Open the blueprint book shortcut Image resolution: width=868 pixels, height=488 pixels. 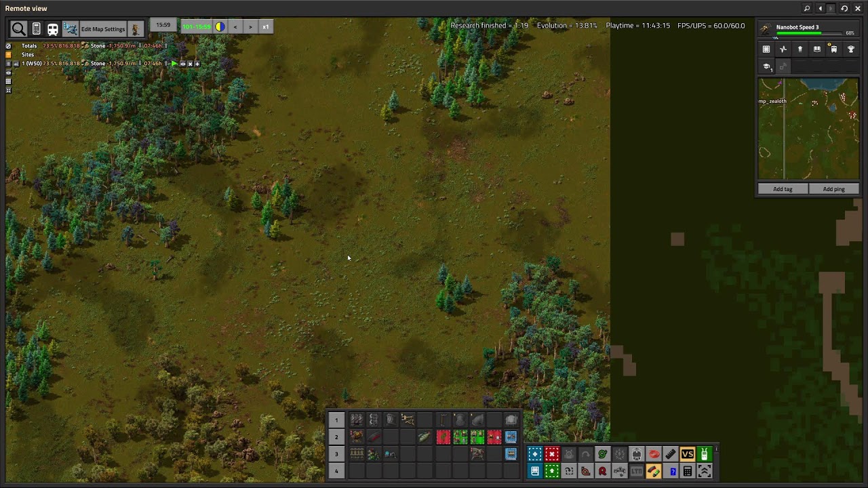tap(535, 471)
